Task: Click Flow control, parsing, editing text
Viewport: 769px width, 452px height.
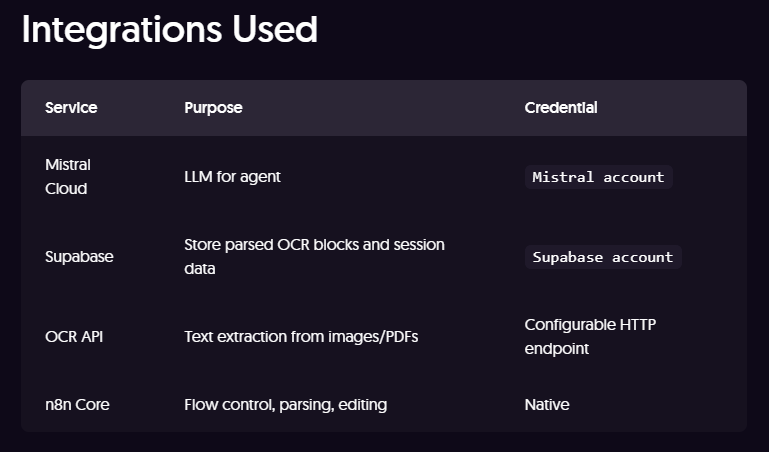Action: click(x=285, y=405)
